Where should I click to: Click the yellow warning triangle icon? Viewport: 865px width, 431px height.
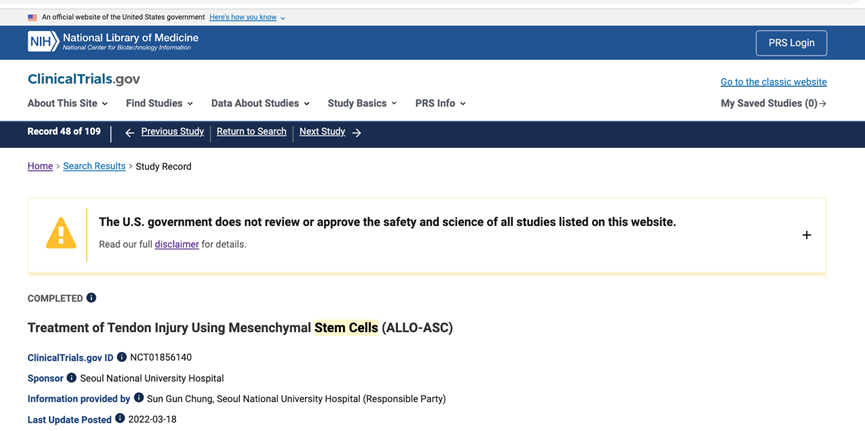tap(61, 233)
